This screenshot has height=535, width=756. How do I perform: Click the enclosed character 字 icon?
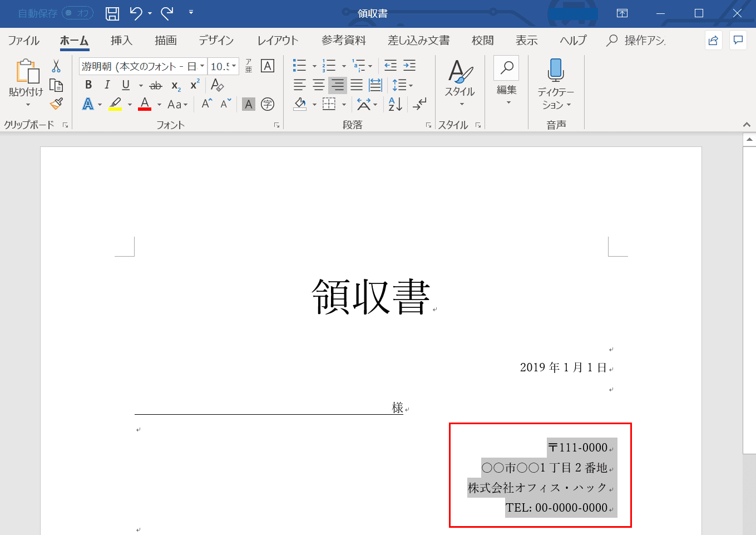[x=268, y=104]
